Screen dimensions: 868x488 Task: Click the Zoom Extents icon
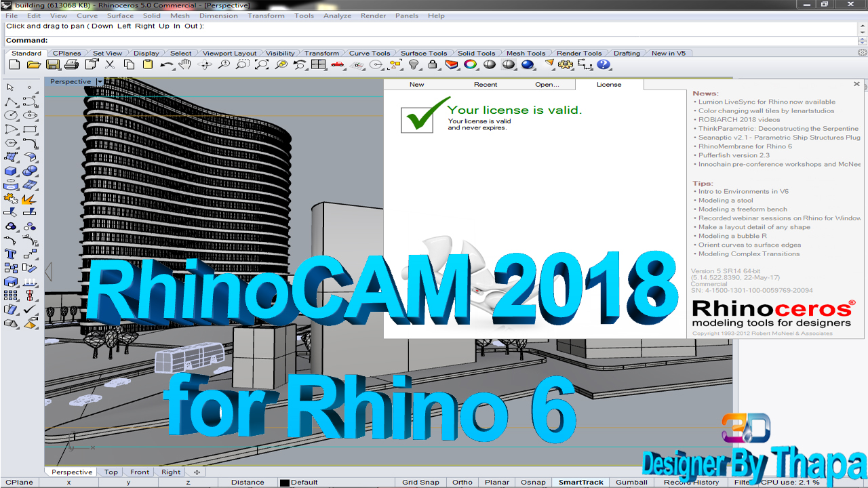tap(262, 65)
